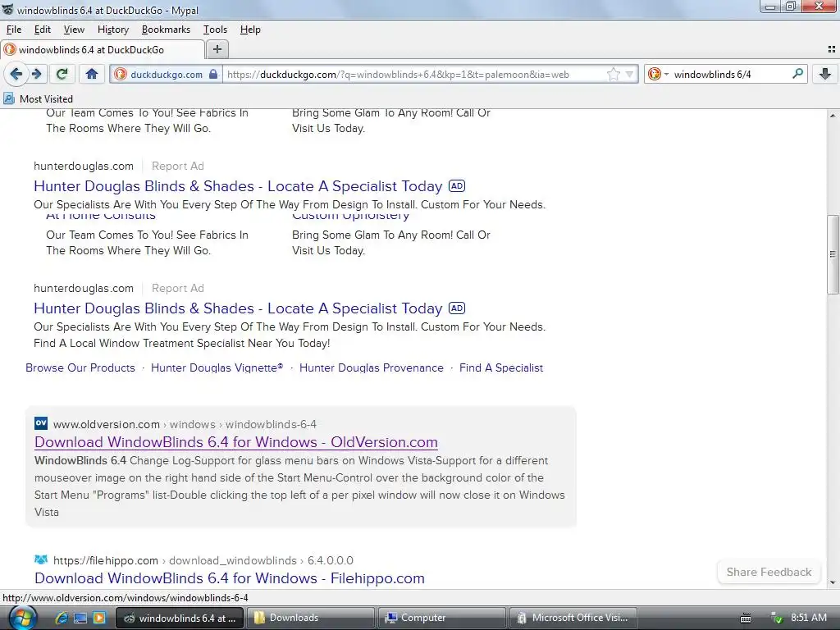Click Browse Our Products link
The image size is (840, 630).
click(80, 367)
